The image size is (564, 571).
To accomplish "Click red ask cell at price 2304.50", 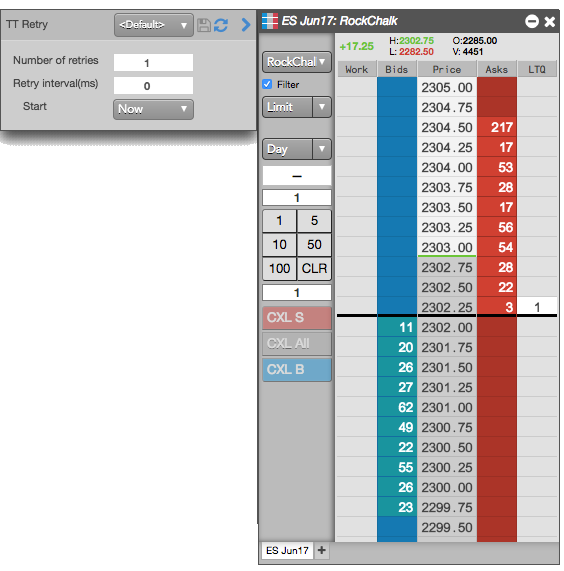I will [x=497, y=127].
